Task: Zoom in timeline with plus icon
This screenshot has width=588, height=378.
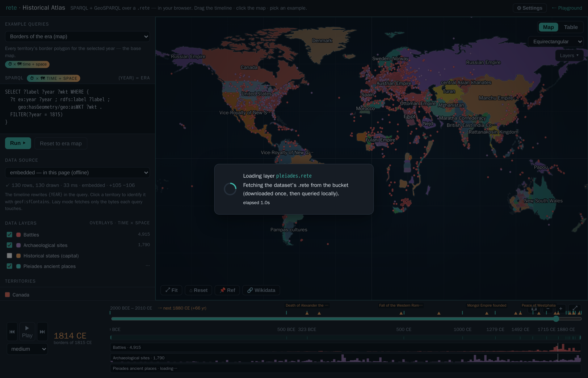Action: pyautogui.click(x=561, y=308)
